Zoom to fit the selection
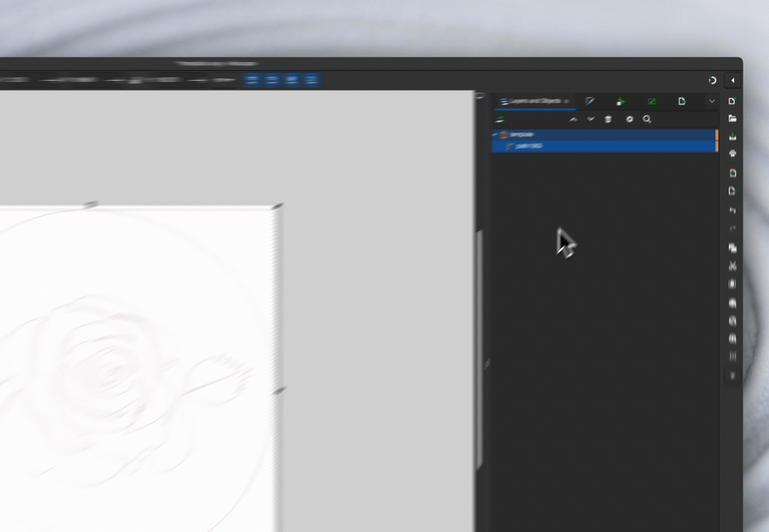Image resolution: width=769 pixels, height=532 pixels. pyautogui.click(x=732, y=303)
